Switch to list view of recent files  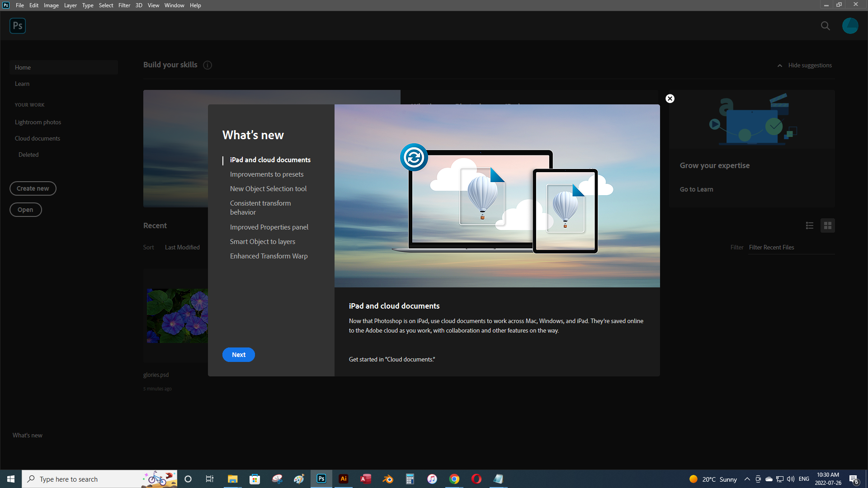[x=810, y=225]
